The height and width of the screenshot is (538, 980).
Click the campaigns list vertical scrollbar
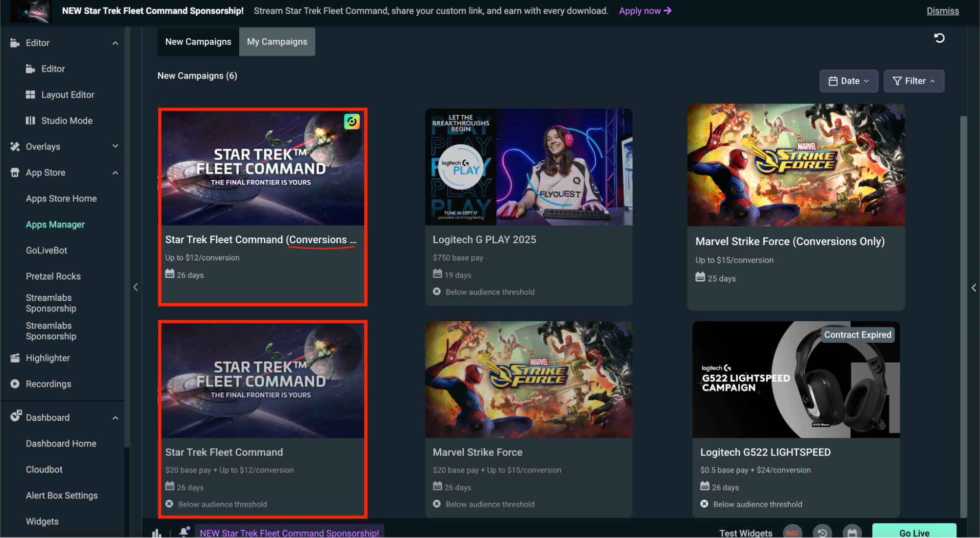tap(963, 314)
